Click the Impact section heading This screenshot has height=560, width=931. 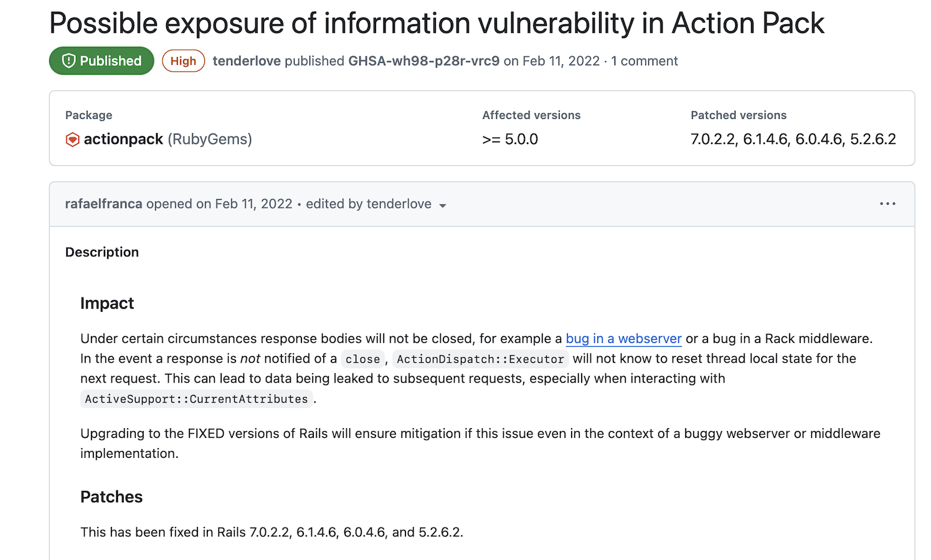point(107,303)
